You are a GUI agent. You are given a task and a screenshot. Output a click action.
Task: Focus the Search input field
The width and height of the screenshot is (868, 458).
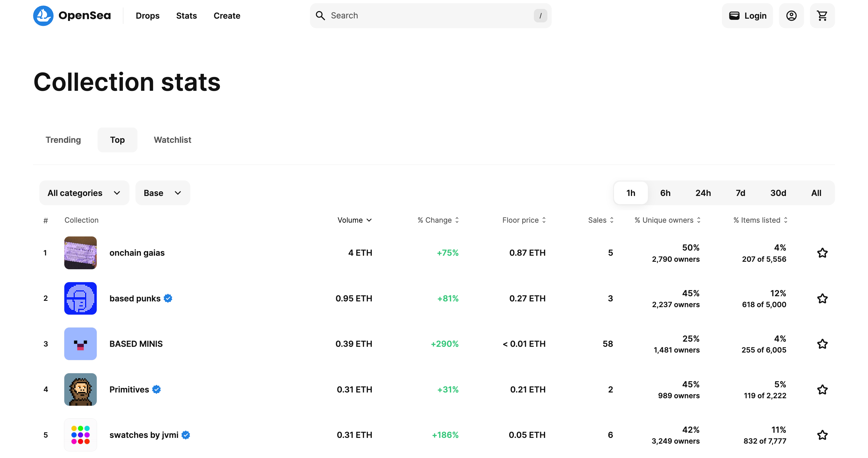(431, 16)
